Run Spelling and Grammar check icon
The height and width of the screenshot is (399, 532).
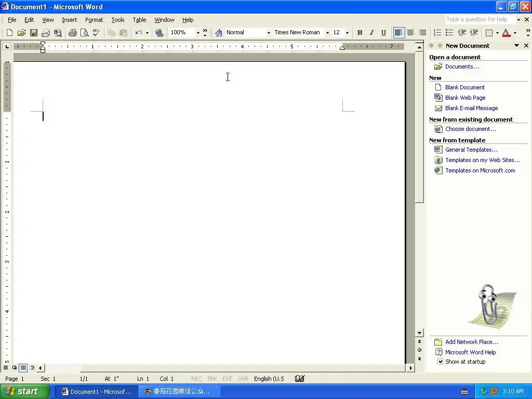coord(96,33)
